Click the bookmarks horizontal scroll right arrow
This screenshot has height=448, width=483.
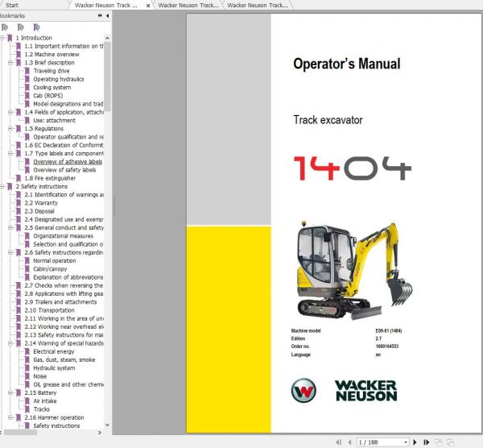click(x=100, y=433)
